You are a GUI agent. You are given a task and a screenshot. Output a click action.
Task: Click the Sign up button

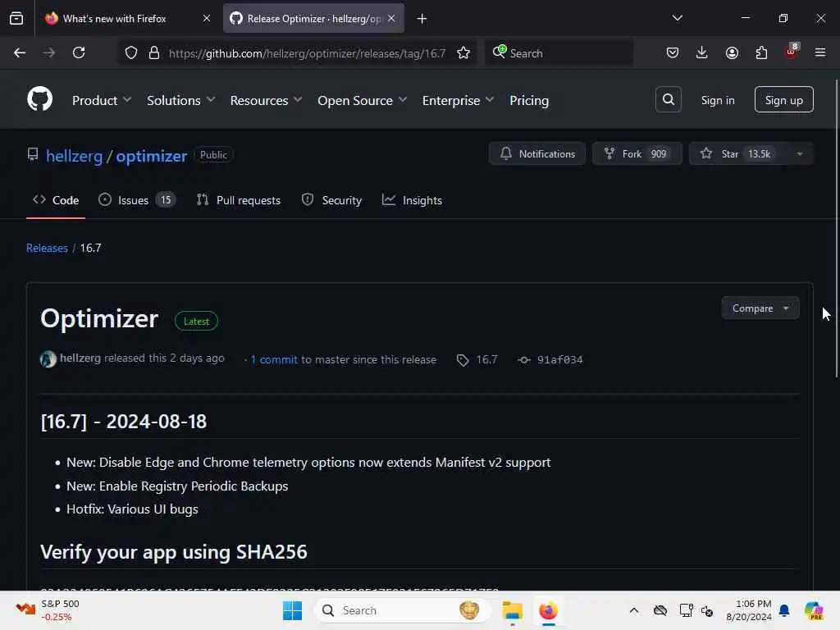[x=783, y=99]
